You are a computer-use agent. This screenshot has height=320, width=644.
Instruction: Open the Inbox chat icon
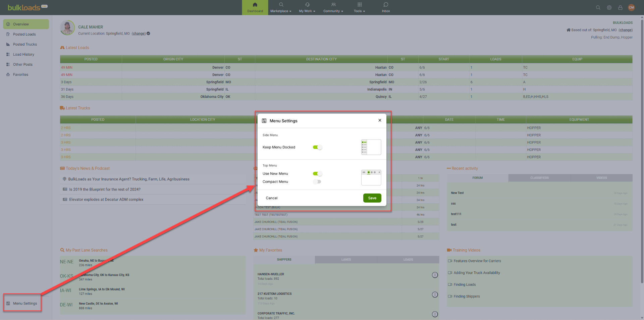coord(386,5)
